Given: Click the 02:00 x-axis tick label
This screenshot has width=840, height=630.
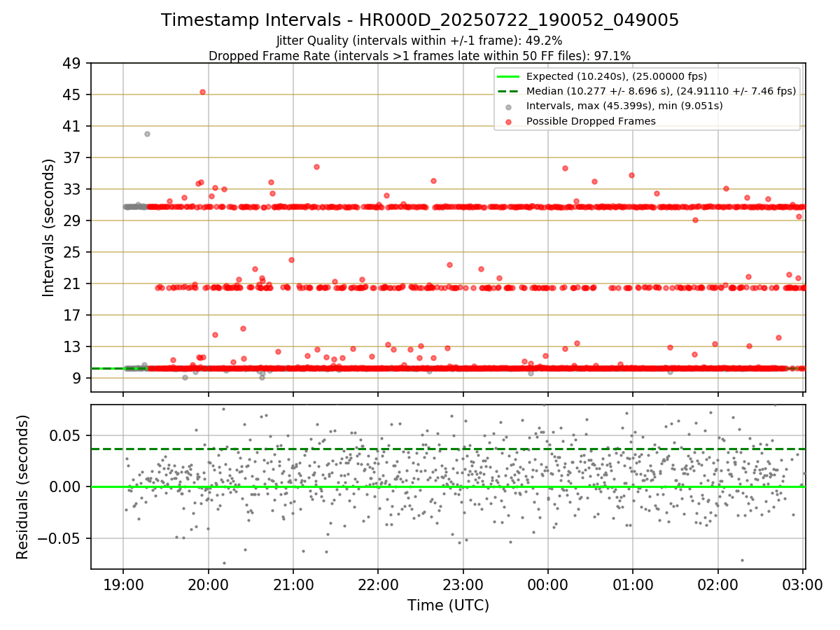Looking at the screenshot, I should click(718, 585).
